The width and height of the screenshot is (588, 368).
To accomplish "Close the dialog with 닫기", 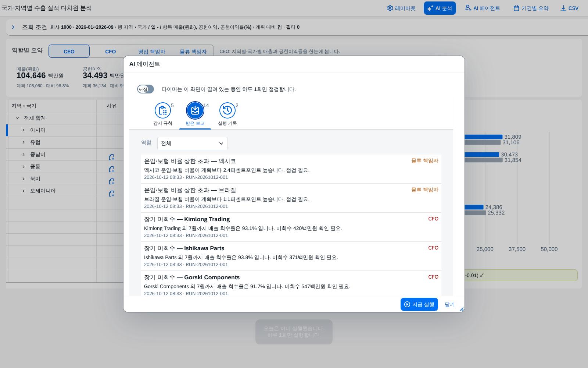I will pos(449,304).
